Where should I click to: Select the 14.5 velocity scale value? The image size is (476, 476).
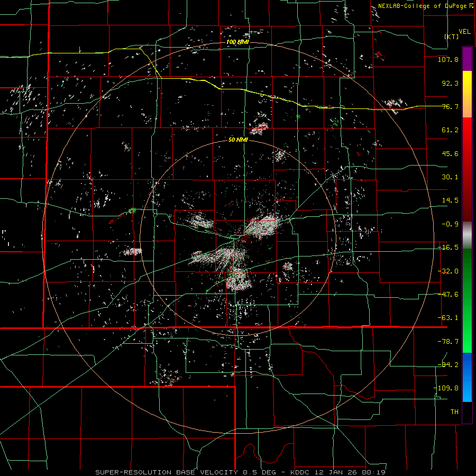(450, 200)
